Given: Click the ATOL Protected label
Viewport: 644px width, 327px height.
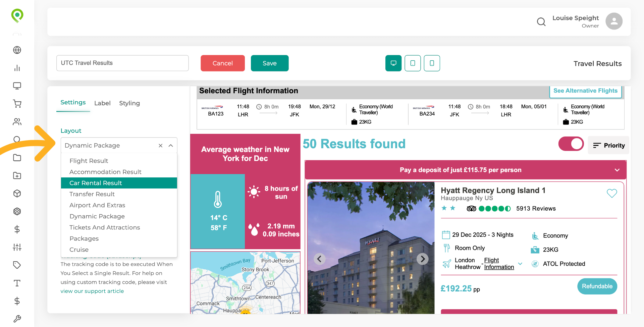Looking at the screenshot, I should [564, 264].
